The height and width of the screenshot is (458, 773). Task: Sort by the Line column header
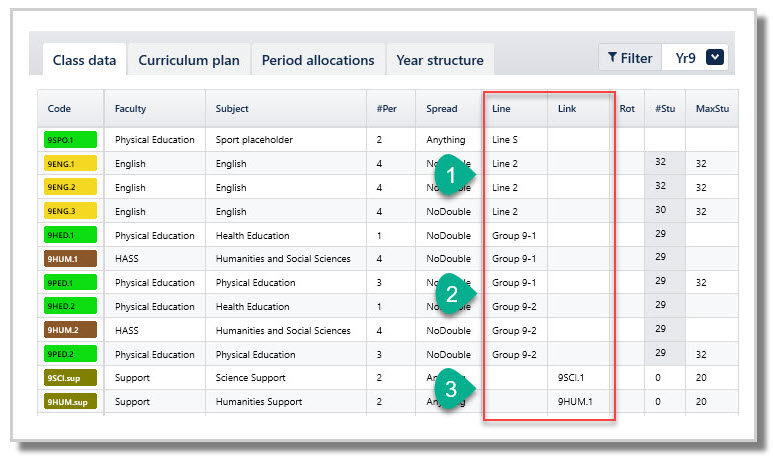click(x=501, y=108)
